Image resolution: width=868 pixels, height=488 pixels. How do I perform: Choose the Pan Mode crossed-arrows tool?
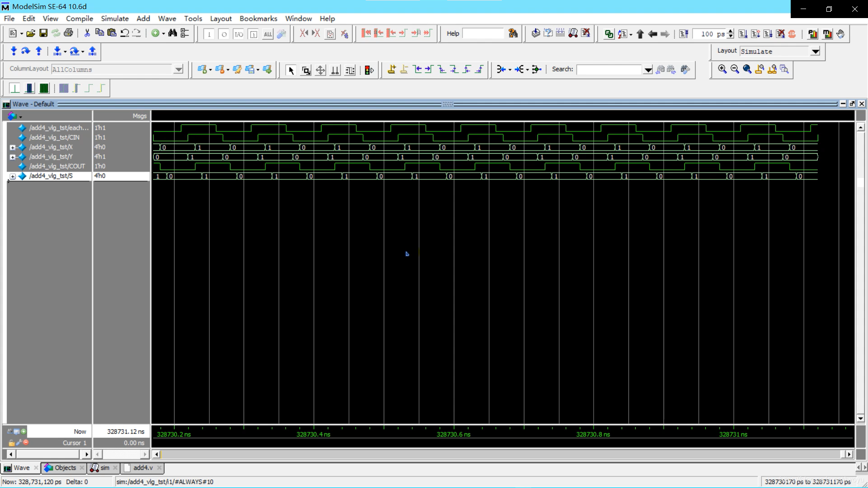pyautogui.click(x=321, y=70)
